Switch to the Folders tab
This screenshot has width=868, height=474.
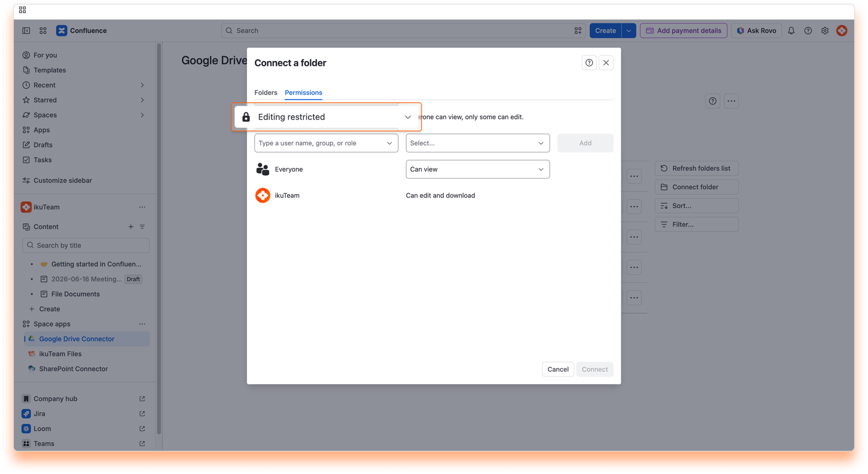pos(266,93)
